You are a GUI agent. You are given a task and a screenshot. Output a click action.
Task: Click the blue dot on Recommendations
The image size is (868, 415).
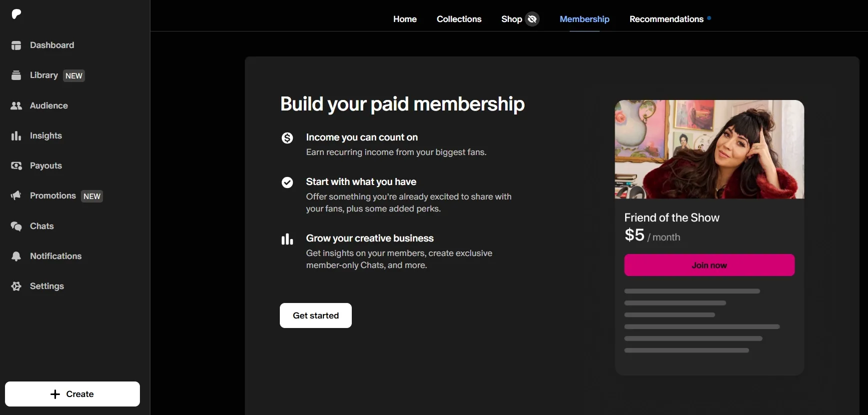pos(709,18)
